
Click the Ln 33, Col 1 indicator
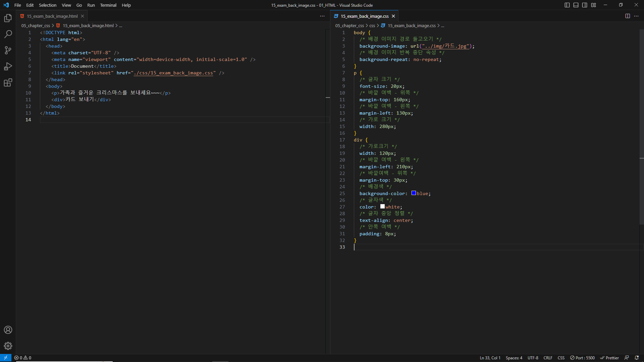(490, 358)
